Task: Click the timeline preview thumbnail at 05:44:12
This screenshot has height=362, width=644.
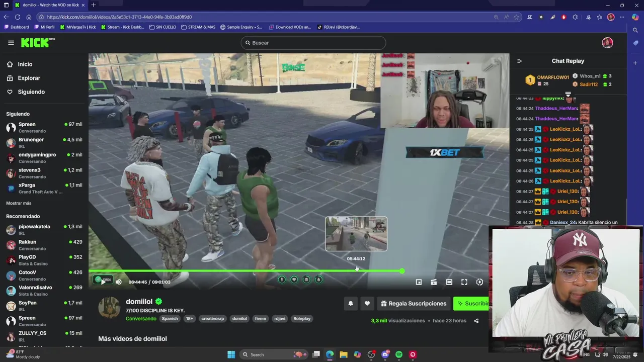Action: point(356,234)
